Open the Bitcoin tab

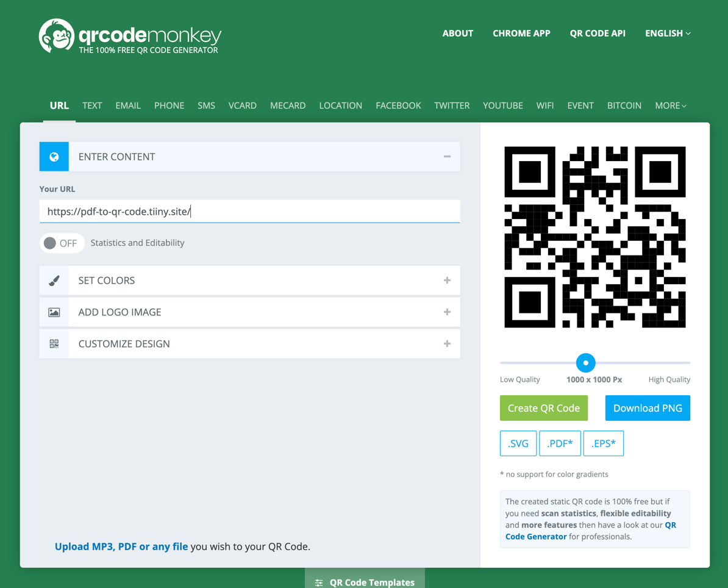pos(624,106)
